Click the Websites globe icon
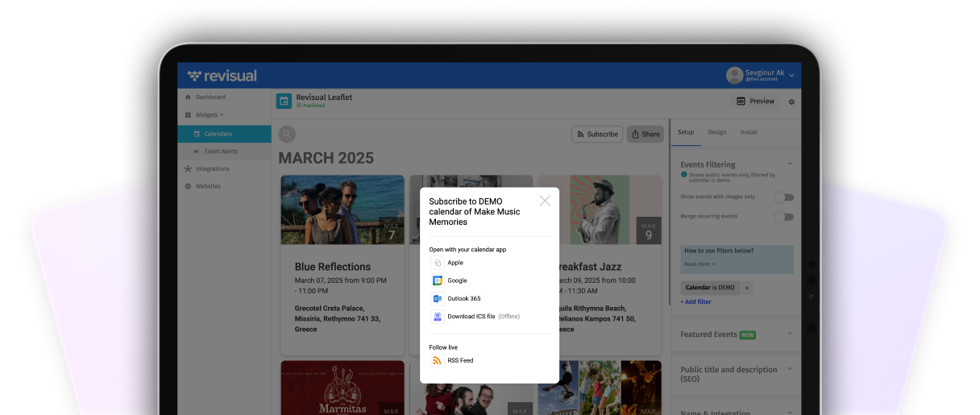This screenshot has width=980, height=415. click(188, 186)
